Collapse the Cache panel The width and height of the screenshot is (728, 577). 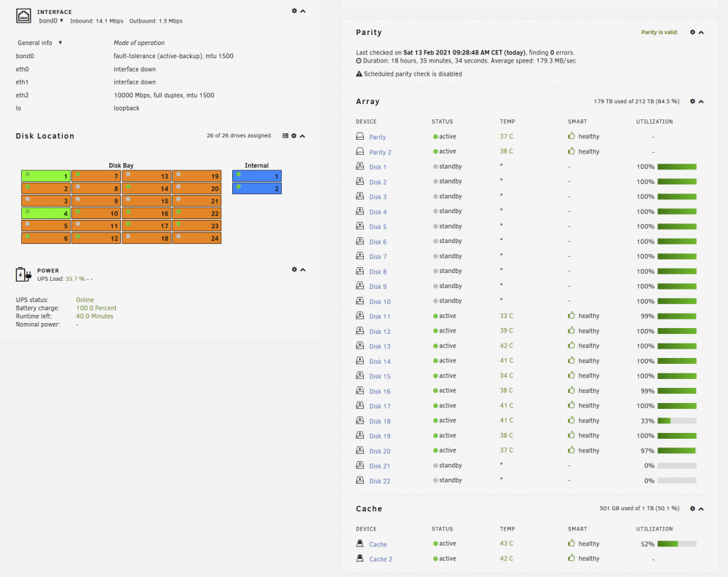pos(701,509)
